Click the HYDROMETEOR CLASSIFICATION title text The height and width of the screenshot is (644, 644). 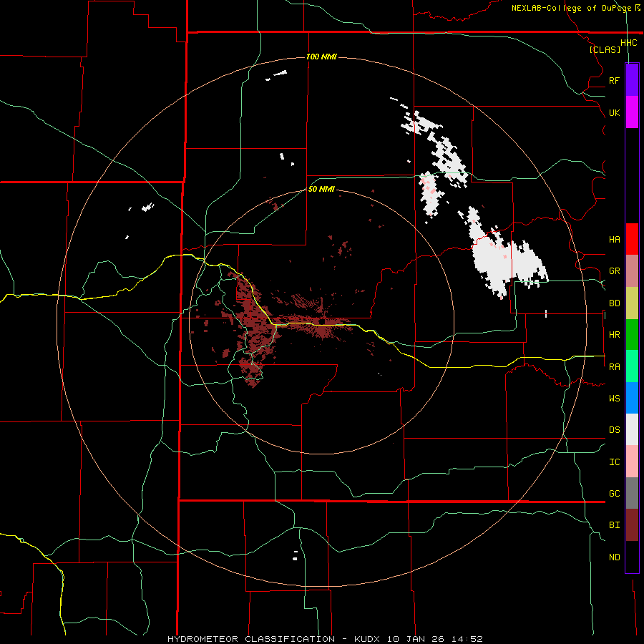point(251,639)
